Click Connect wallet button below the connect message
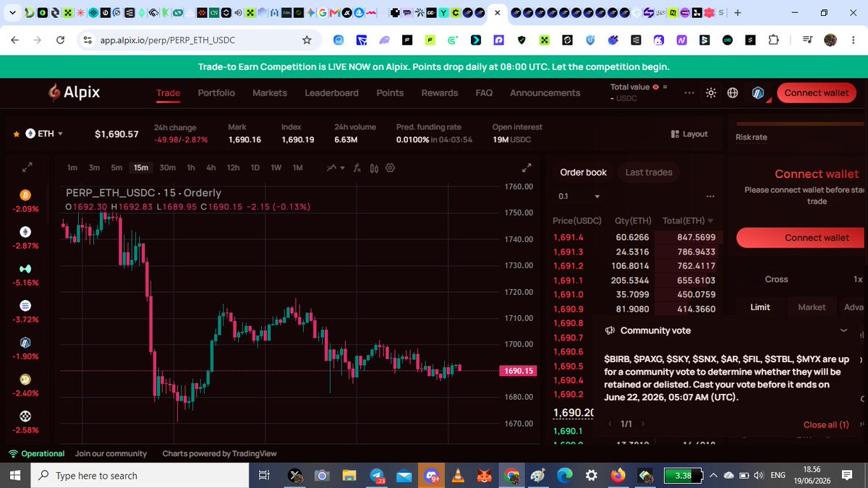Viewport: 868px width, 488px height. (x=802, y=237)
